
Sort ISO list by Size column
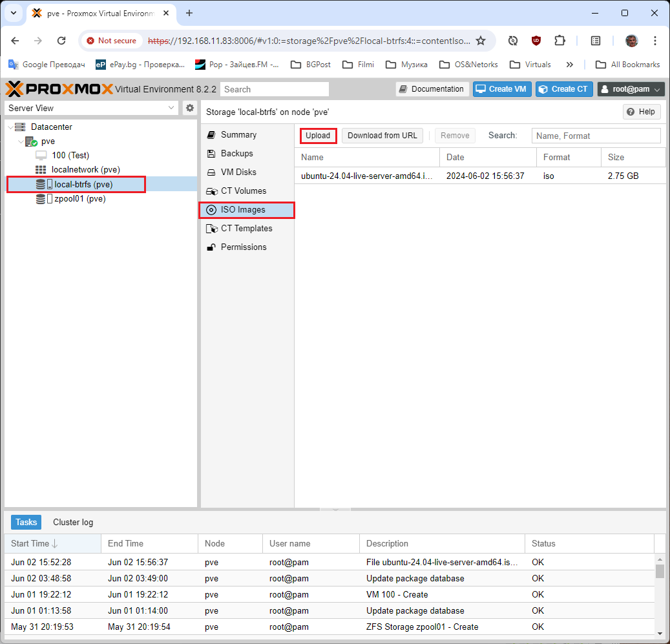pos(633,158)
